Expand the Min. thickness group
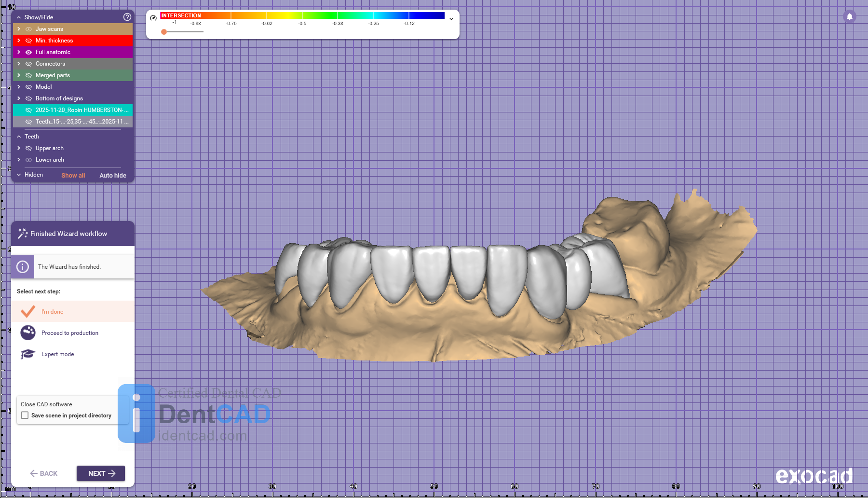 (19, 41)
